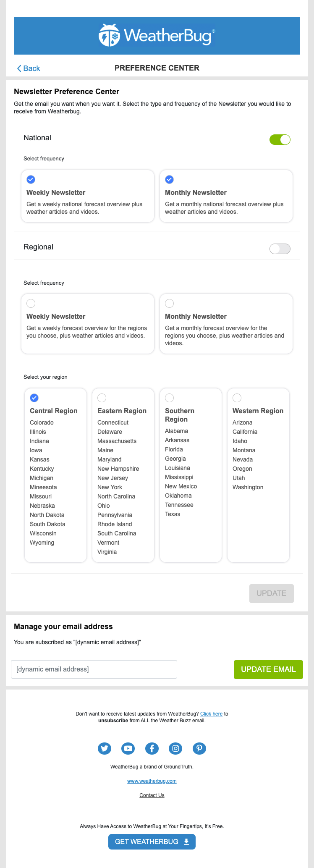The width and height of the screenshot is (314, 868).
Task: Open WeatherBug's Instagram profile
Action: pos(175,748)
